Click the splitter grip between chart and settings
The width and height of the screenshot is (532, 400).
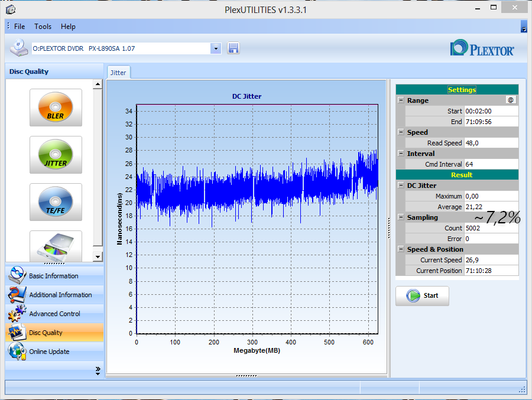click(x=389, y=228)
